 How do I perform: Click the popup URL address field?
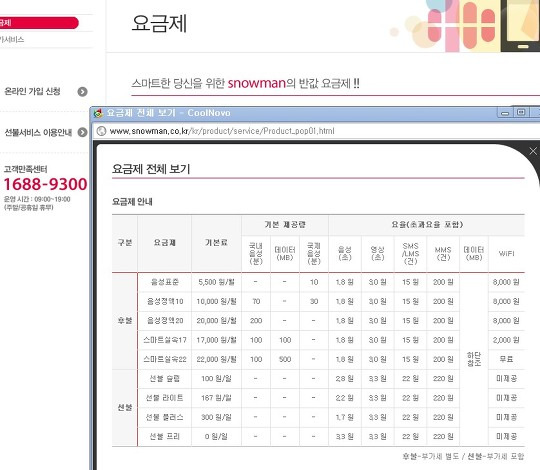(222, 131)
